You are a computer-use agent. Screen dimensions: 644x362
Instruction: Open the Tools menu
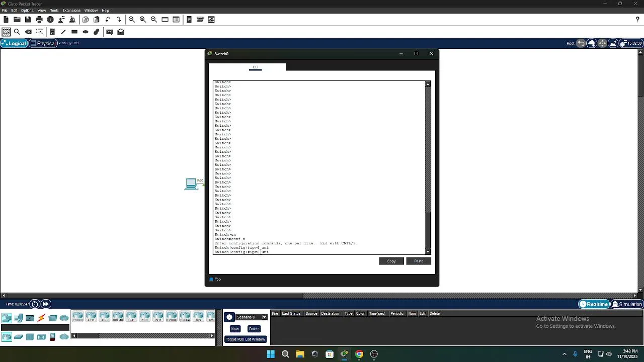point(54,11)
